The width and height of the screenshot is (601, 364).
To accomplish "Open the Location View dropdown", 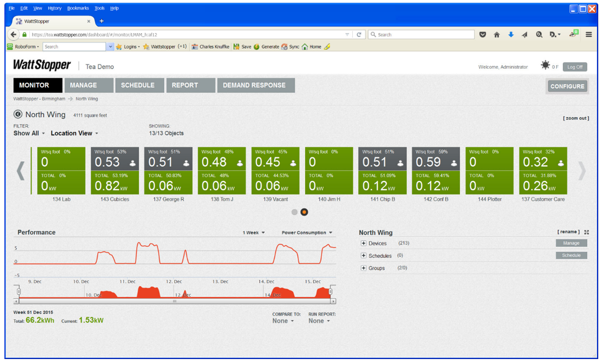I will click(x=74, y=133).
